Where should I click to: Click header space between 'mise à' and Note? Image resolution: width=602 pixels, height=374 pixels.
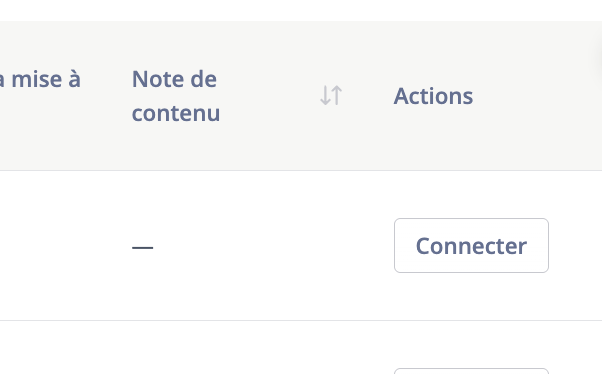click(106, 96)
